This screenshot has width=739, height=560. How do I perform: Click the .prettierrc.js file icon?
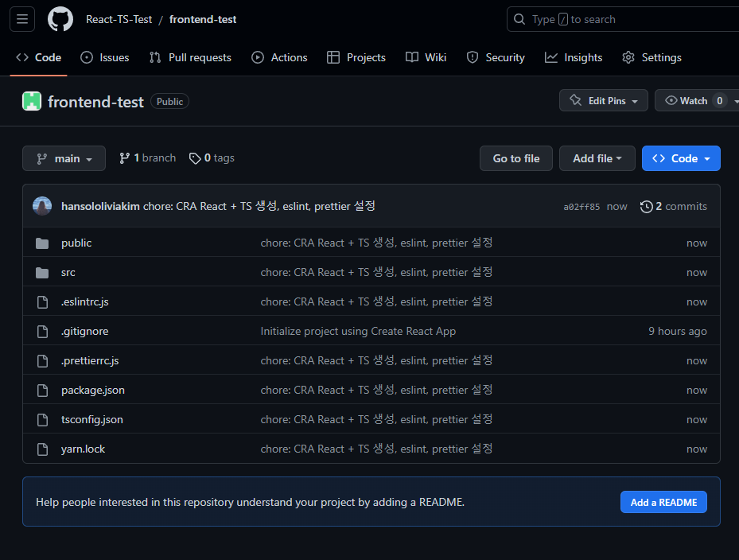pos(42,360)
